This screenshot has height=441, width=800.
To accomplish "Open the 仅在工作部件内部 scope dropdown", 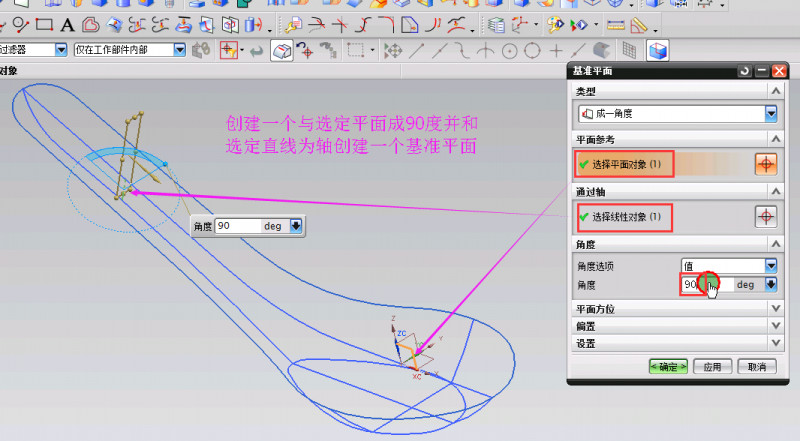I will (179, 50).
